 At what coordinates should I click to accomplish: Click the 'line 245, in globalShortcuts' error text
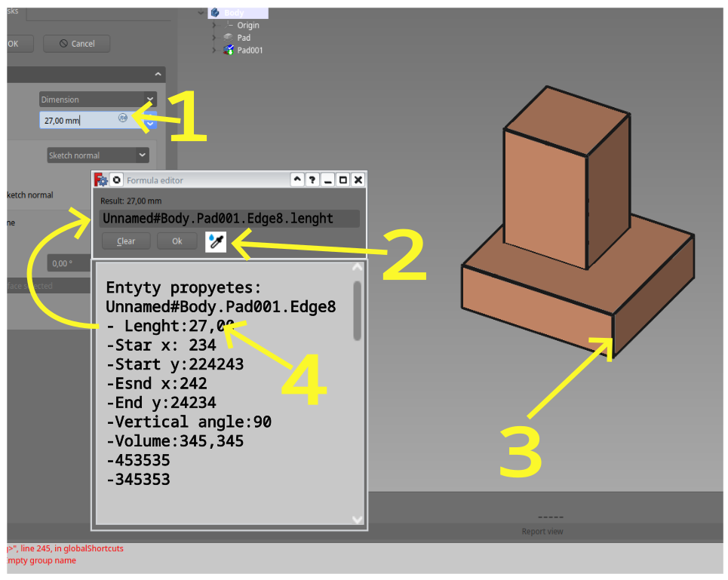coord(72,548)
